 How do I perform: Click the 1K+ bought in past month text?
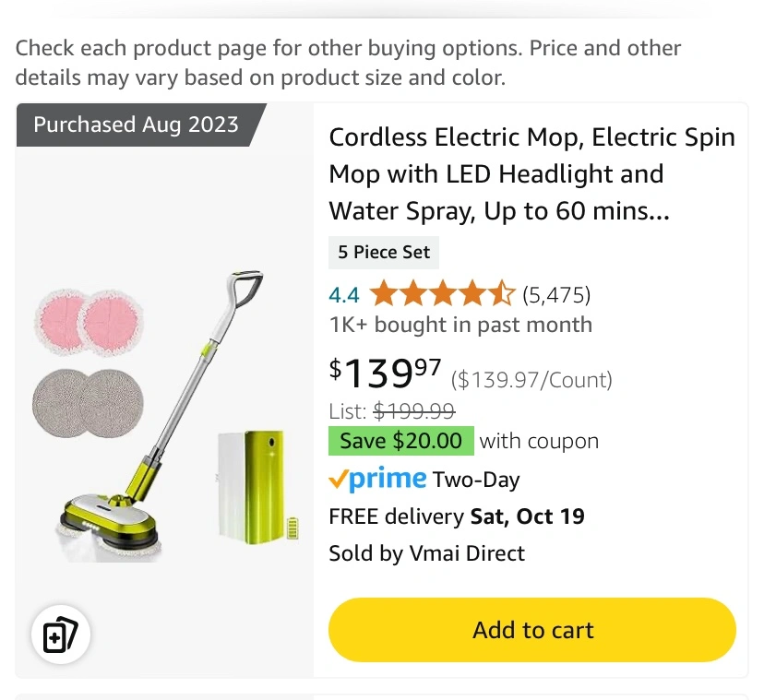[x=460, y=325]
